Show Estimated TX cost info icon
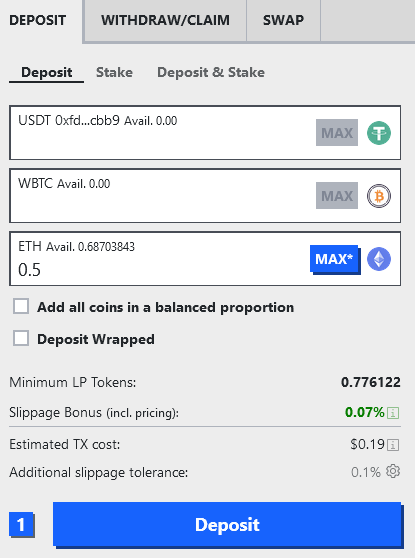 [393, 444]
